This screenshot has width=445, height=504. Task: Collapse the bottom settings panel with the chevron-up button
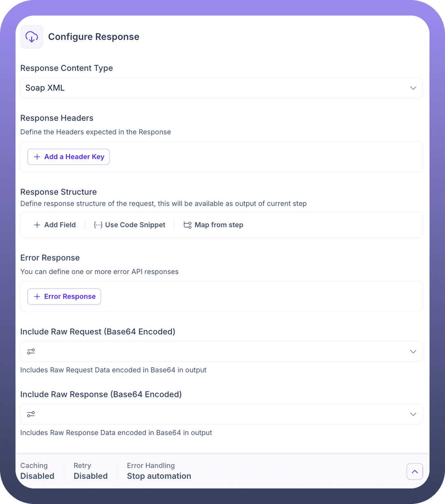pyautogui.click(x=415, y=471)
